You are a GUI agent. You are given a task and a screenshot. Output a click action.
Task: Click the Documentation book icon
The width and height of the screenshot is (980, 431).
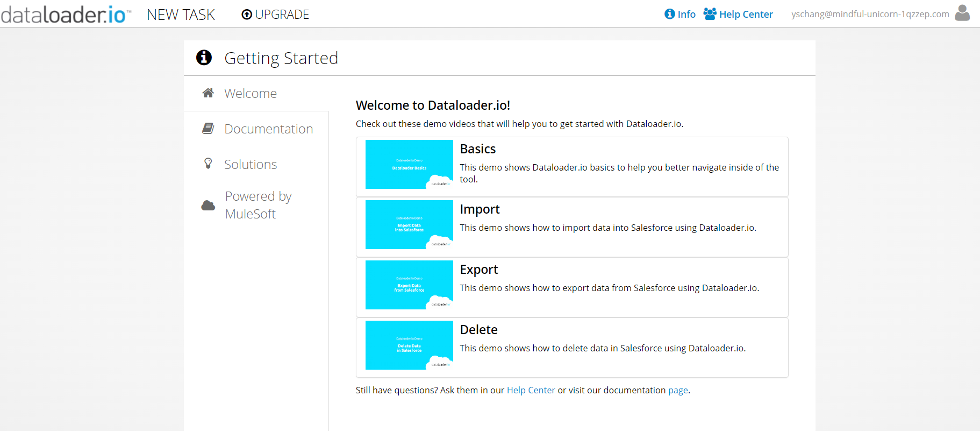tap(208, 129)
